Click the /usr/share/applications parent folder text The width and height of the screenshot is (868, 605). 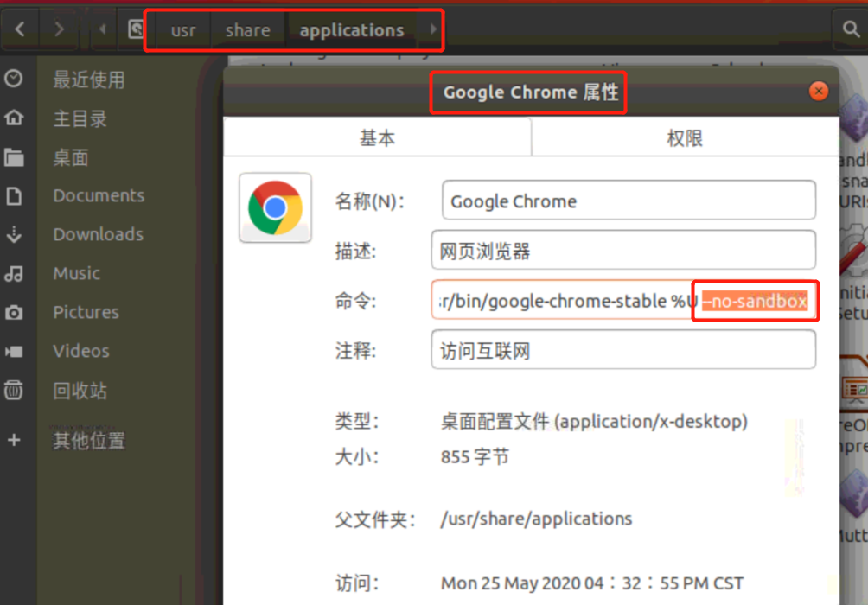click(x=536, y=519)
